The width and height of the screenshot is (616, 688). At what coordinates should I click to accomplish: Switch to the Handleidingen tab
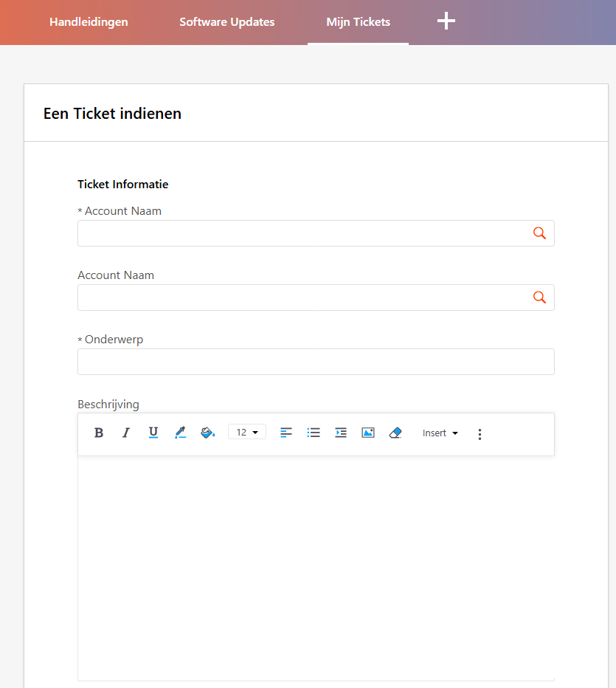click(x=89, y=22)
